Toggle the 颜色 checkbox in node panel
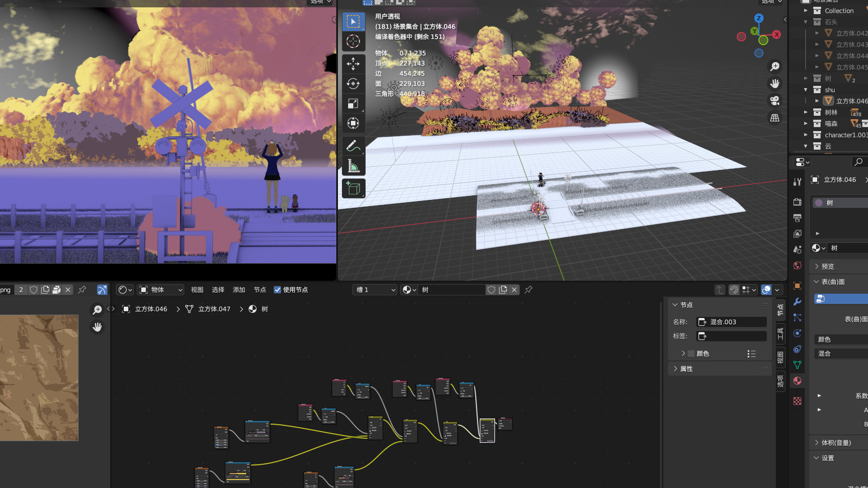 691,354
